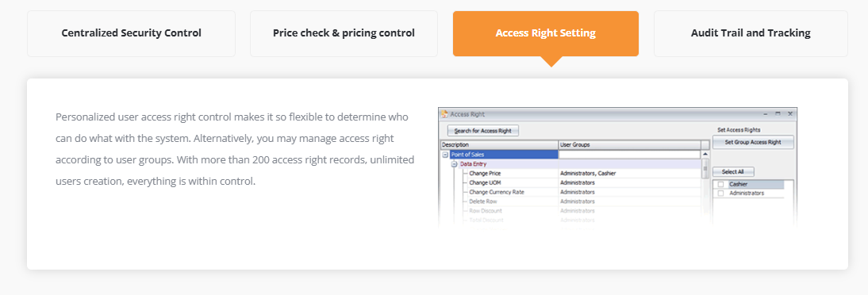
Task: Click the Set Group Access Right button
Action: pyautogui.click(x=753, y=142)
